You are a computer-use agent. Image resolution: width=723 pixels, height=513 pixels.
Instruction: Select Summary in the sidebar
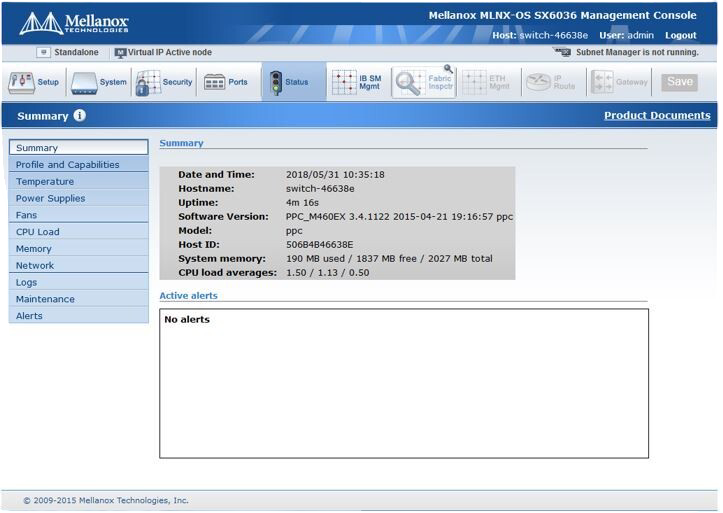pyautogui.click(x=78, y=147)
